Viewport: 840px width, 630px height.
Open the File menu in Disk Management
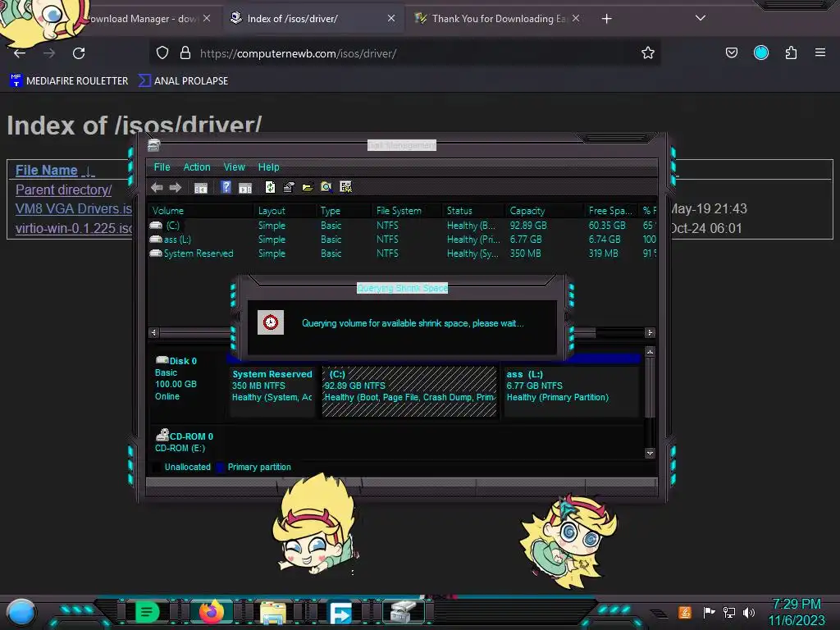coord(162,167)
